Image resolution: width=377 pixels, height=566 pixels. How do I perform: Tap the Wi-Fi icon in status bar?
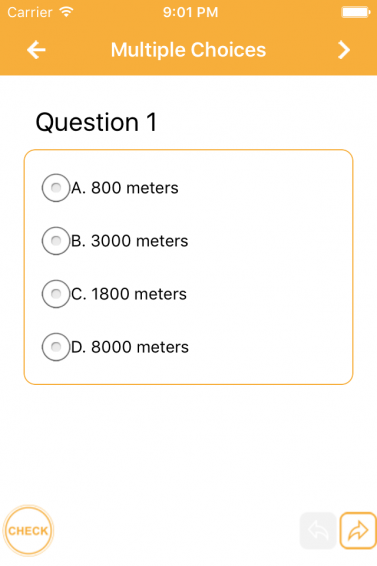click(66, 12)
